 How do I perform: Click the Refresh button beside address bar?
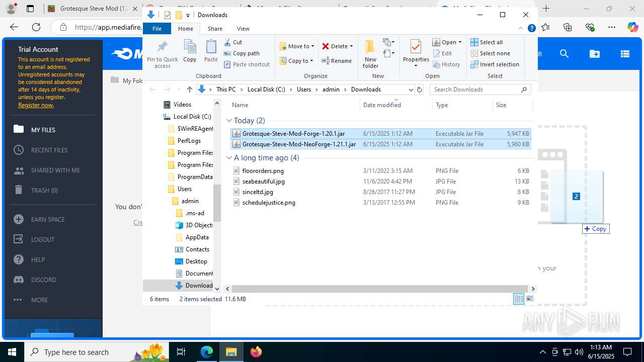tap(420, 89)
